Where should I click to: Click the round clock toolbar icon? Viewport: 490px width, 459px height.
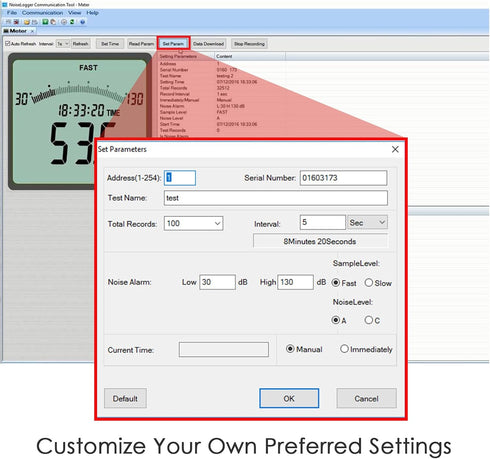tap(64, 22)
